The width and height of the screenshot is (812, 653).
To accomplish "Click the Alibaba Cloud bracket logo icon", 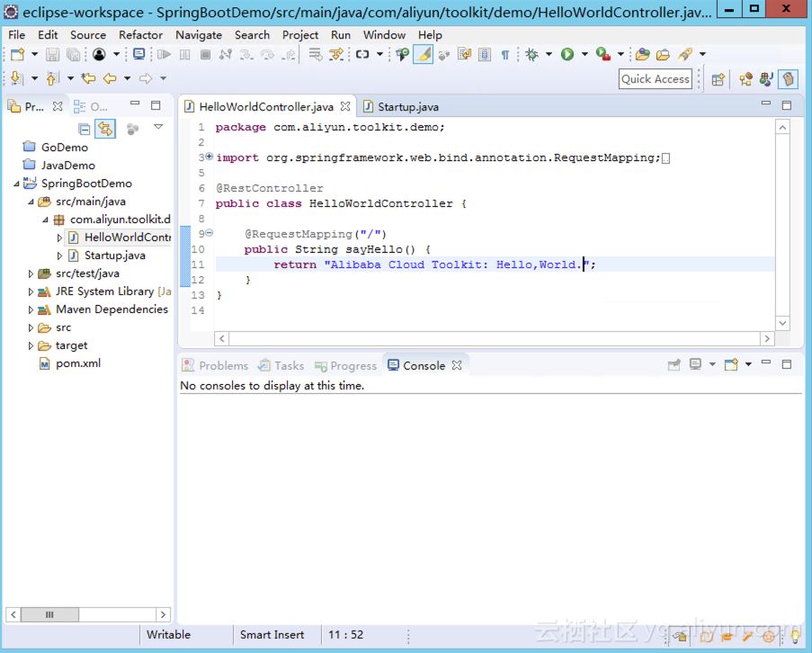I will pos(362,54).
